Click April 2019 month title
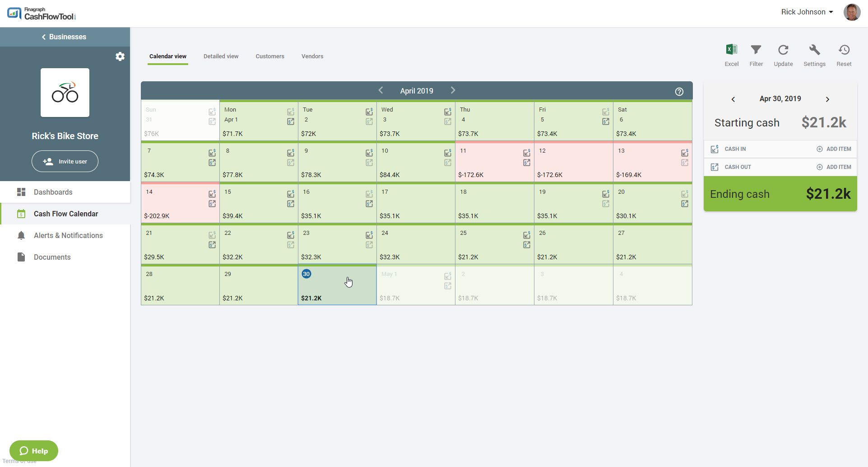868x467 pixels. (x=417, y=91)
